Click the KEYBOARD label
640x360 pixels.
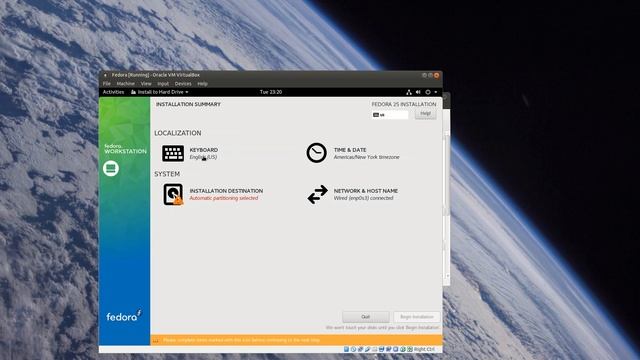204,150
